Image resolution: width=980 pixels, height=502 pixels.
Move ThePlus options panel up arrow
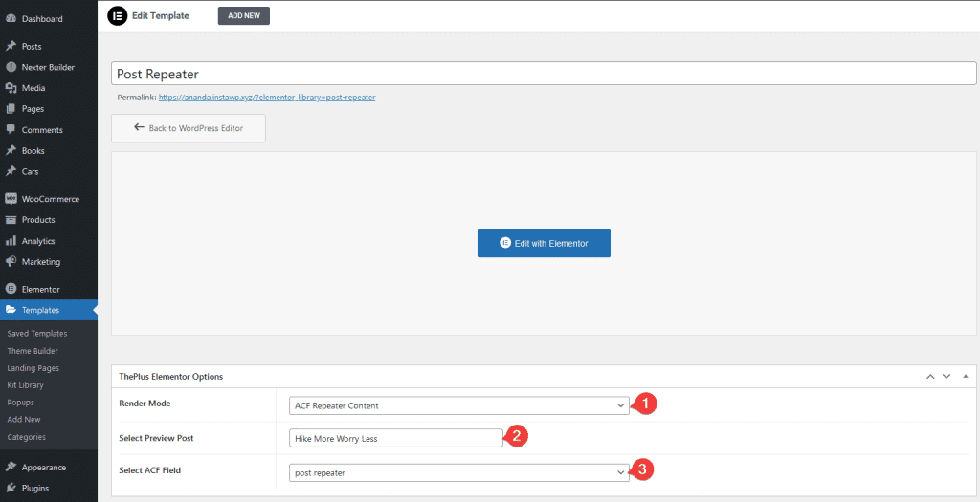tap(930, 377)
